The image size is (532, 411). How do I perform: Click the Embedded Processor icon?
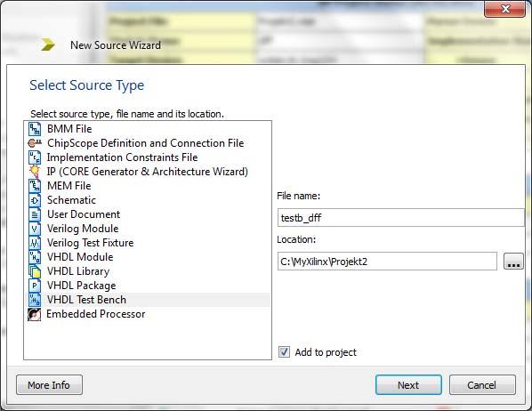[x=35, y=314]
